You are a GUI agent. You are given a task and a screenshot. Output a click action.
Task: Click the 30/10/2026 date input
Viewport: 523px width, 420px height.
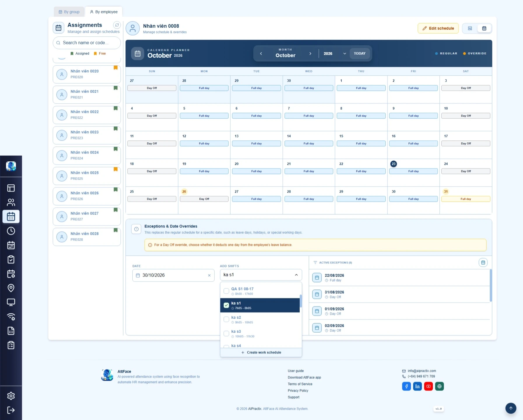(173, 275)
